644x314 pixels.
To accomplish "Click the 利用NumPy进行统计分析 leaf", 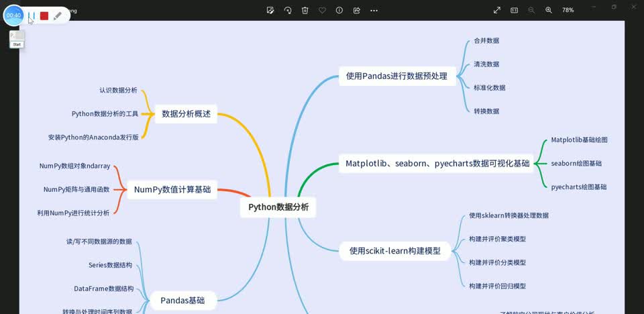I will (x=73, y=213).
